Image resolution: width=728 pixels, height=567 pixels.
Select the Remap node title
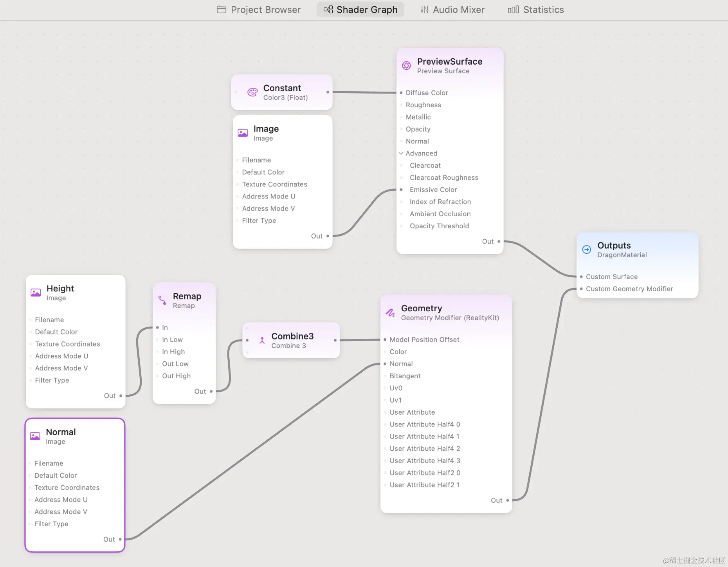point(187,296)
